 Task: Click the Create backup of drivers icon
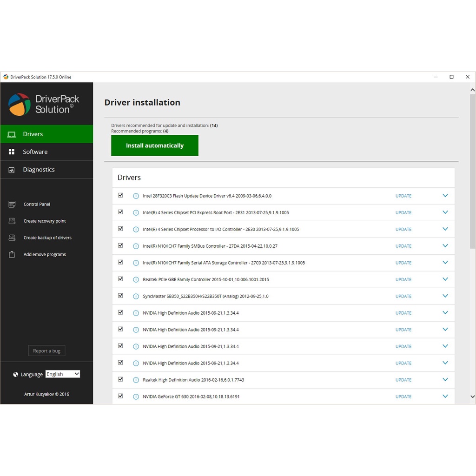12,238
